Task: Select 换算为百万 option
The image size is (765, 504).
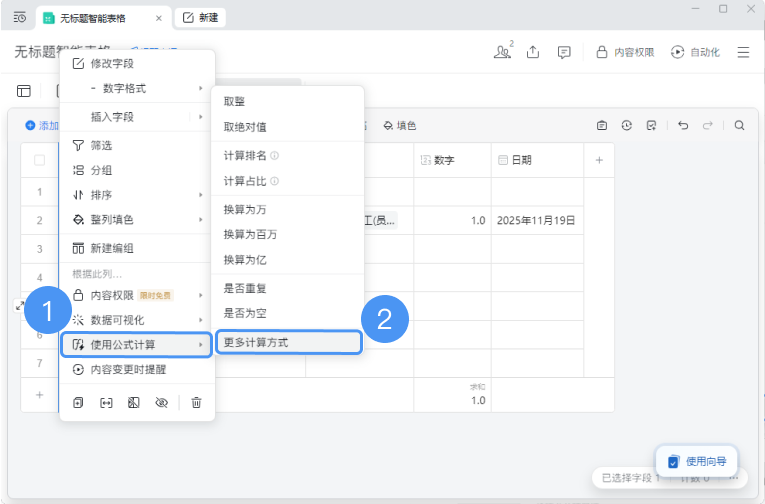Action: pos(287,234)
